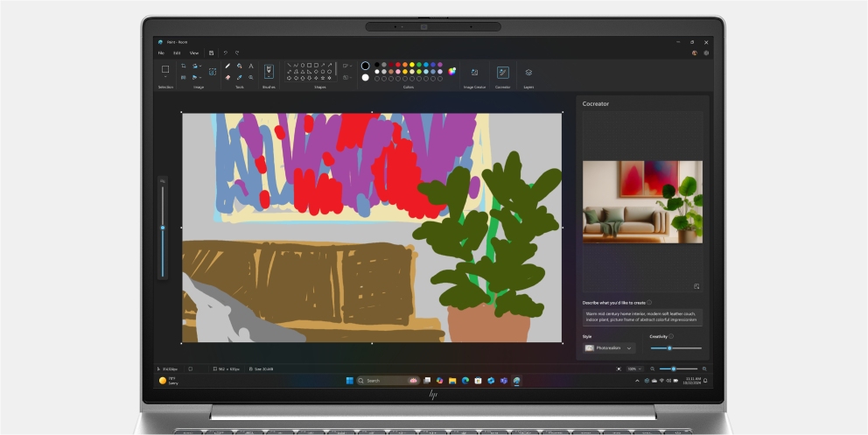Viewport: 868px width, 435px height.
Task: Open the weather widget on the taskbar
Action: (168, 381)
